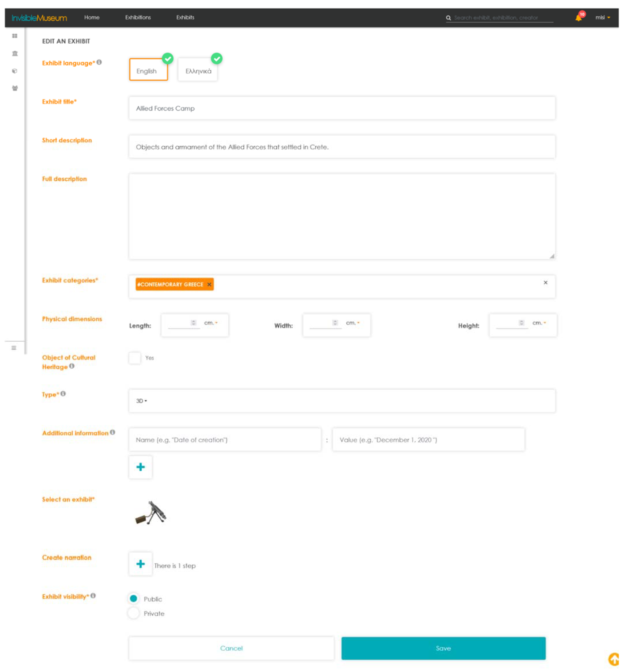Open the museum building sidebar icon
This screenshot has height=672, width=625.
[x=15, y=53]
